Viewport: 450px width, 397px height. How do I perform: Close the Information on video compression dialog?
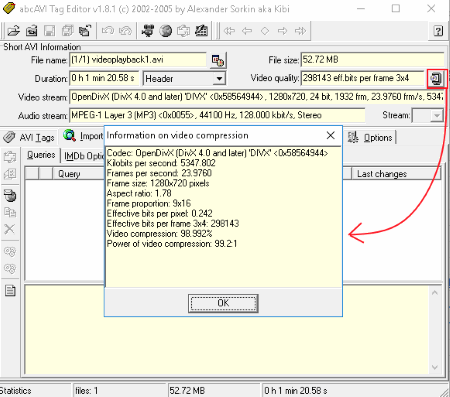pyautogui.click(x=330, y=135)
